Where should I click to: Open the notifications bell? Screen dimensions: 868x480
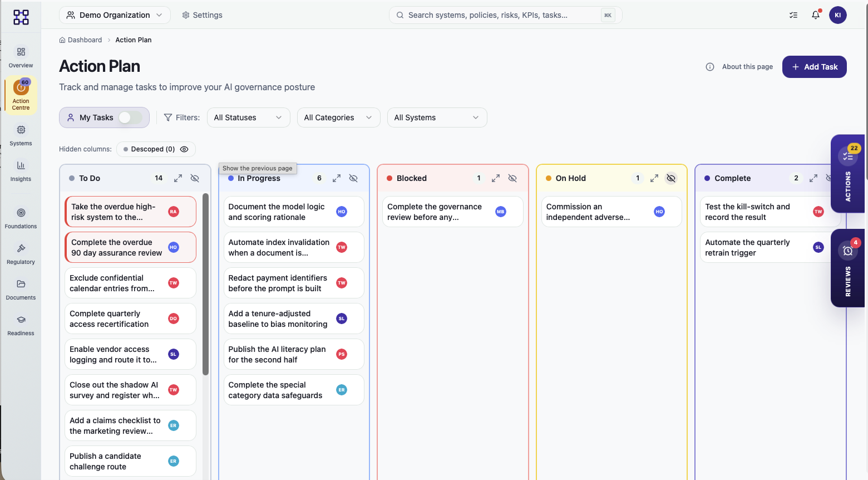816,15
